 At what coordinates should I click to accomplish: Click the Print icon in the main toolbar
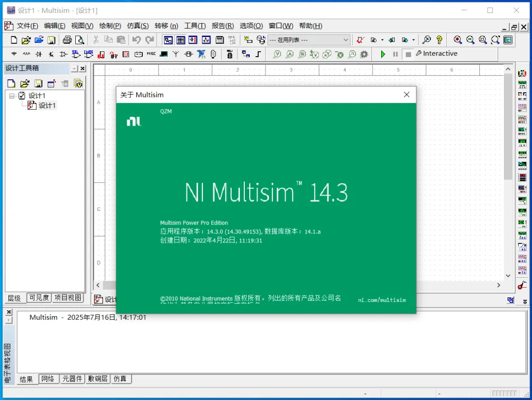(67, 40)
